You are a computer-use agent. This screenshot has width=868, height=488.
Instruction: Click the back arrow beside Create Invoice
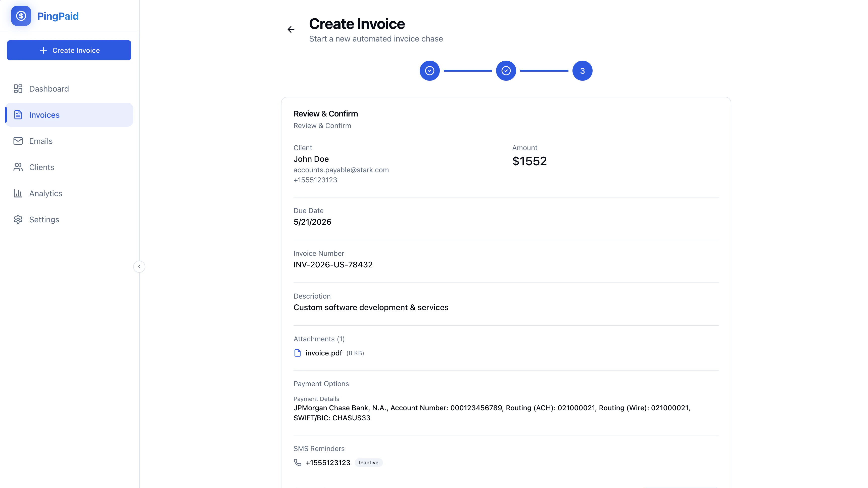(x=291, y=30)
